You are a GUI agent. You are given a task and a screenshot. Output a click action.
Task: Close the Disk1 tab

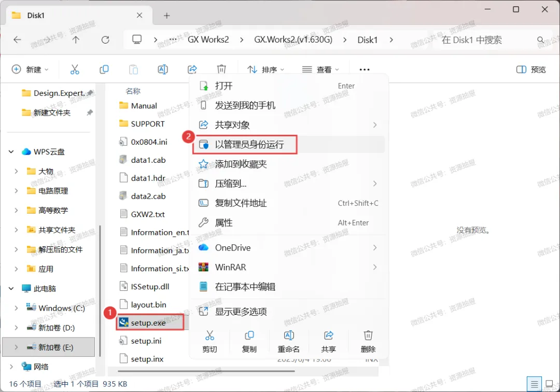(139, 16)
